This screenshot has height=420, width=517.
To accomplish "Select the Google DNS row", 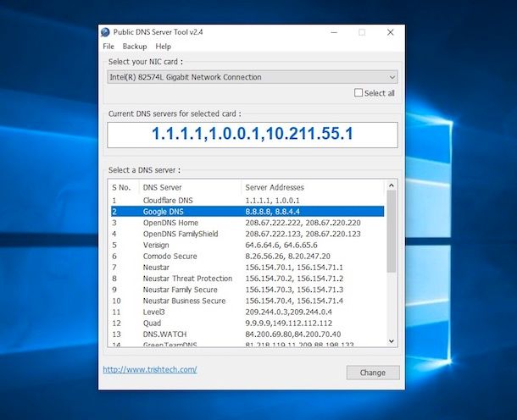I will click(247, 212).
